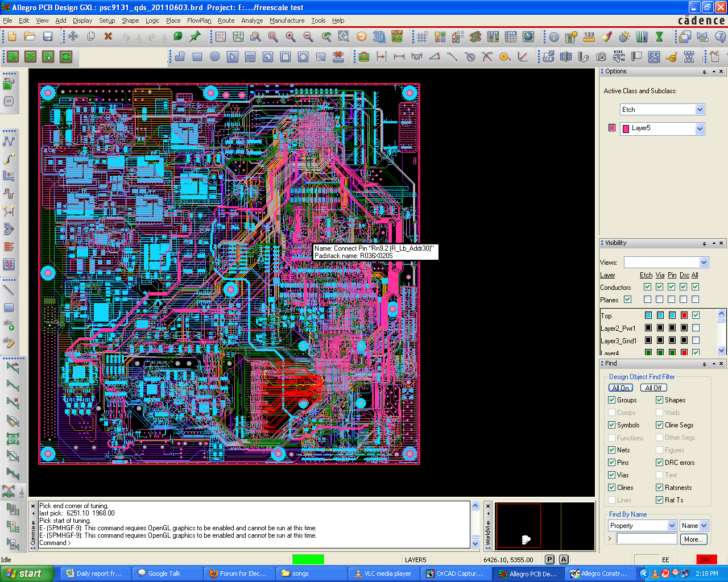Image resolution: width=728 pixels, height=582 pixels.
Task: Click the green hourglass icon
Action: pos(659,37)
